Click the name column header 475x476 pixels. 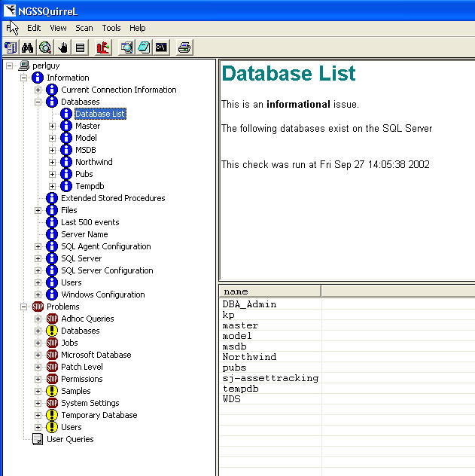coord(269,291)
